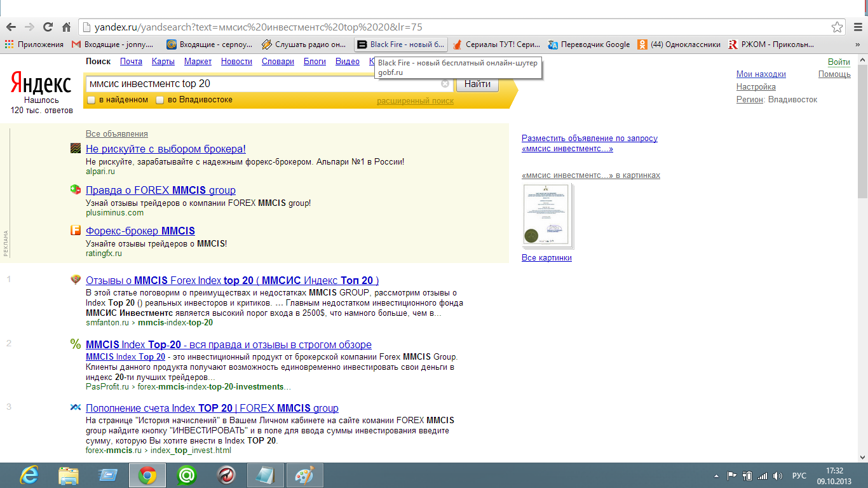
Task: Tick the 'во Владивостоке' checkbox
Action: [160, 100]
